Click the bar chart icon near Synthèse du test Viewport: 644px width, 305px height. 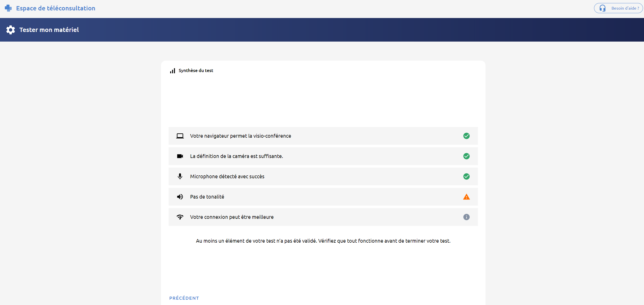coord(172,71)
